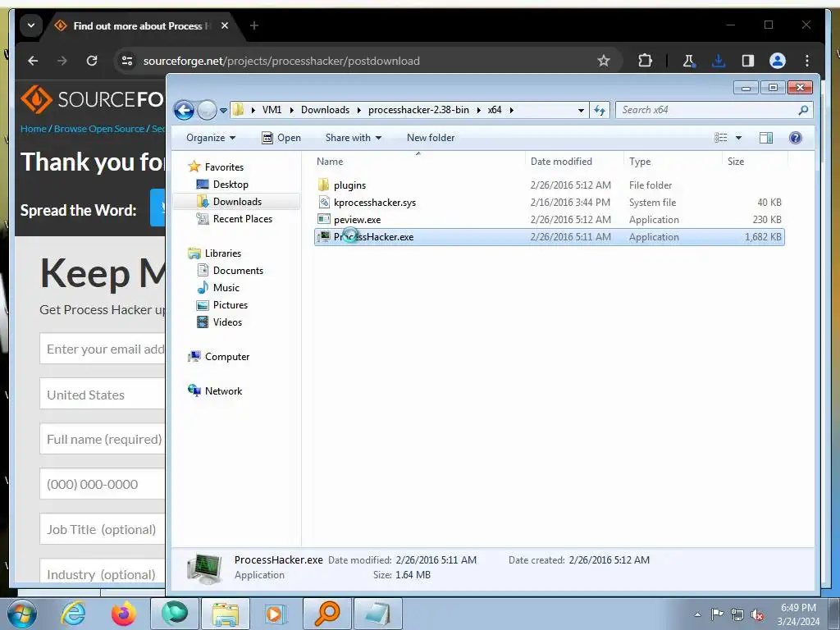The height and width of the screenshot is (630, 840).
Task: Click the search magnifier icon in Explorer
Action: [803, 110]
